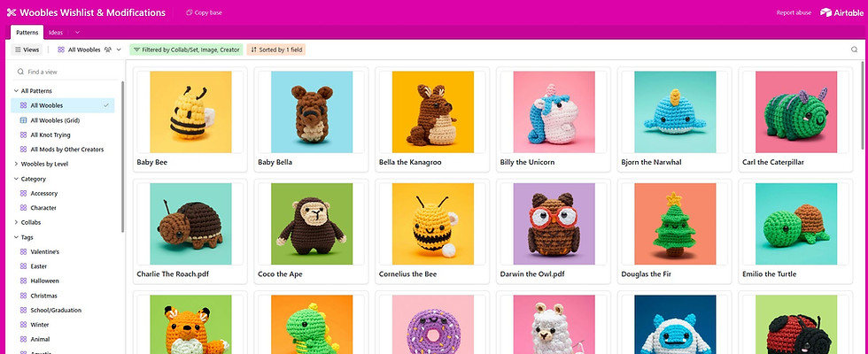Collapse the Category section

16,179
